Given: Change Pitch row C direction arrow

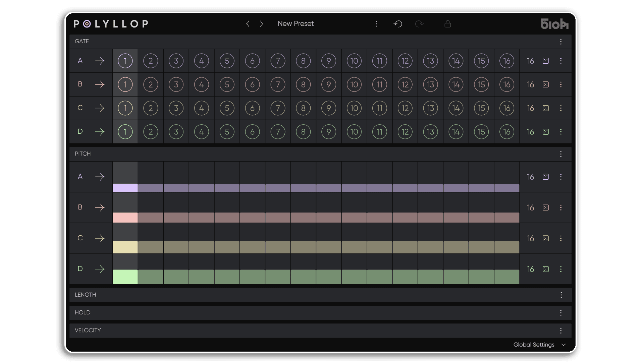Looking at the screenshot, I should (x=100, y=238).
